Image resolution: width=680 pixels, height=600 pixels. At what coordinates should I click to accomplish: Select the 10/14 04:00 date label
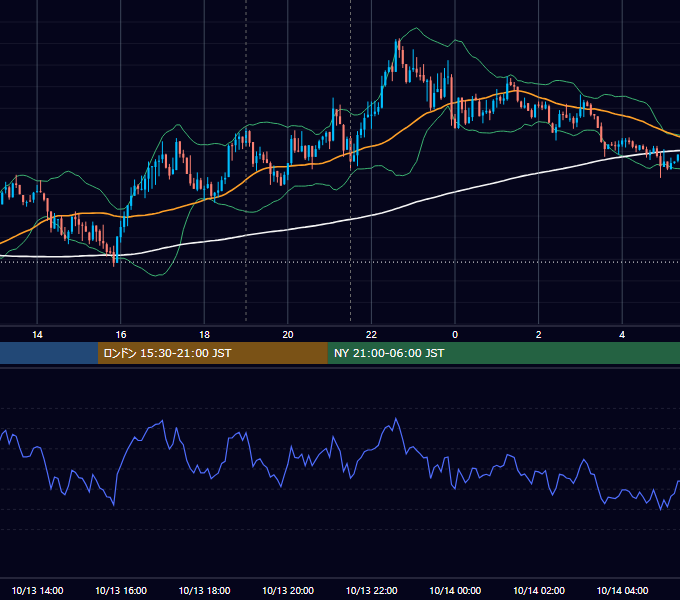coord(622,590)
